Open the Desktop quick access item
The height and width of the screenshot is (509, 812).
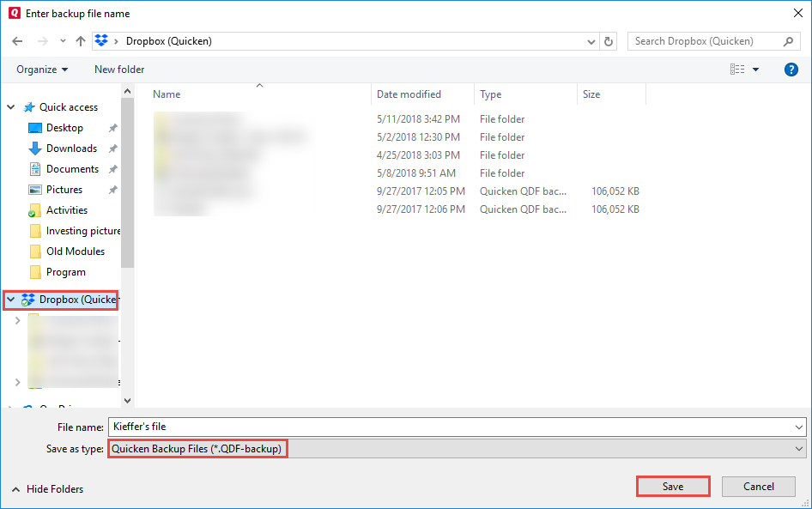pyautogui.click(x=64, y=128)
